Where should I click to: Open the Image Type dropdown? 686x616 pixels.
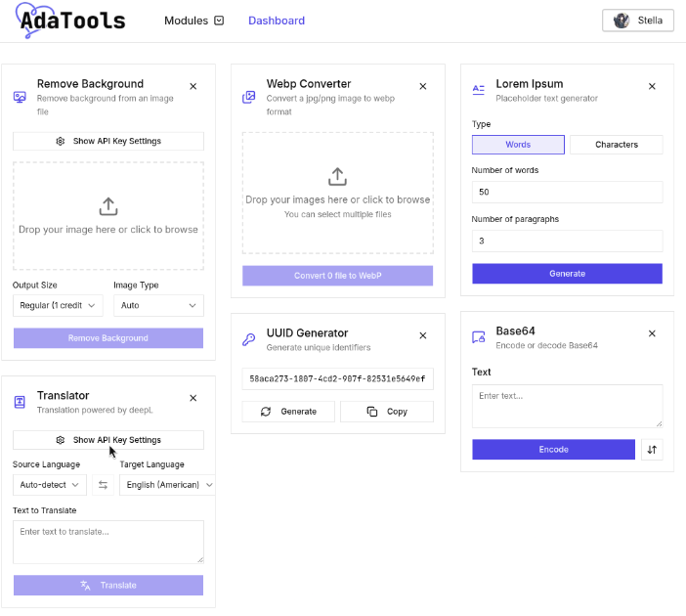[158, 306]
